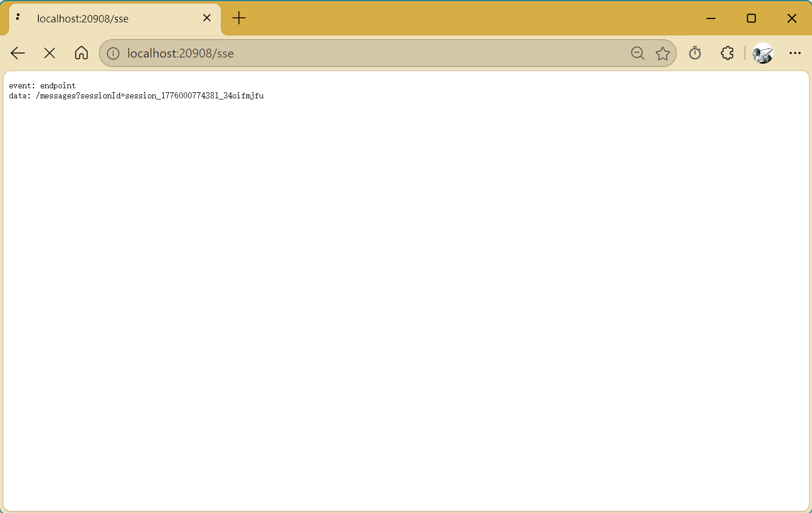Open the user profile avatar
The height and width of the screenshot is (513, 812).
coord(762,53)
